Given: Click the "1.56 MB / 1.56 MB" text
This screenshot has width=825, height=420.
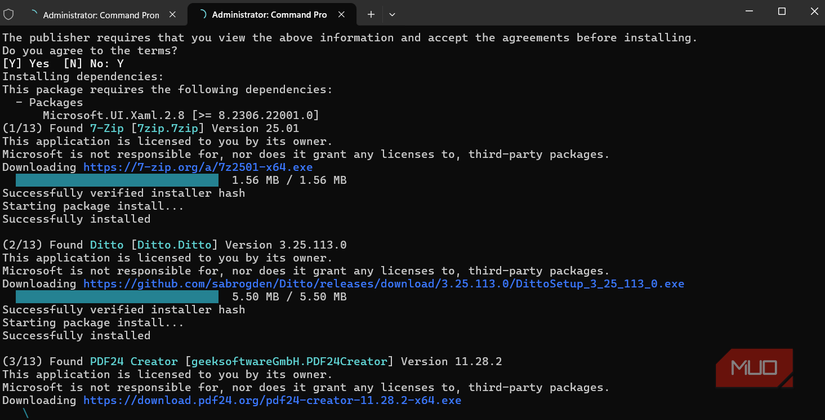Looking at the screenshot, I should point(289,181).
